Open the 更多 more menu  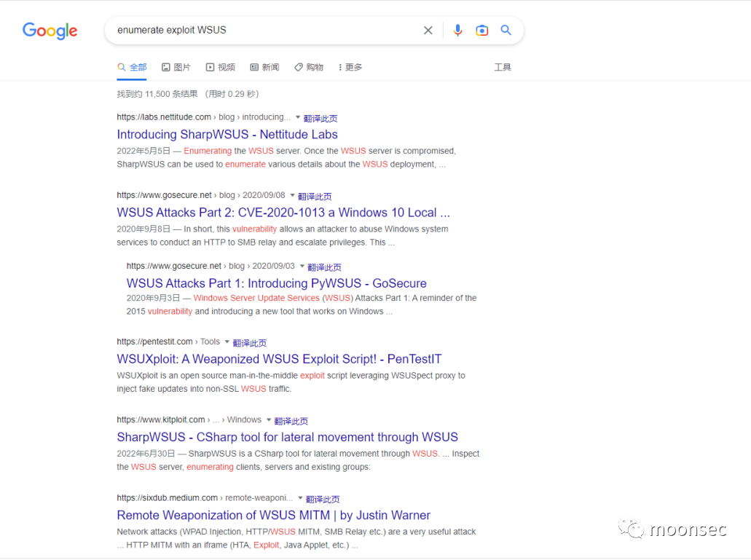click(x=350, y=67)
